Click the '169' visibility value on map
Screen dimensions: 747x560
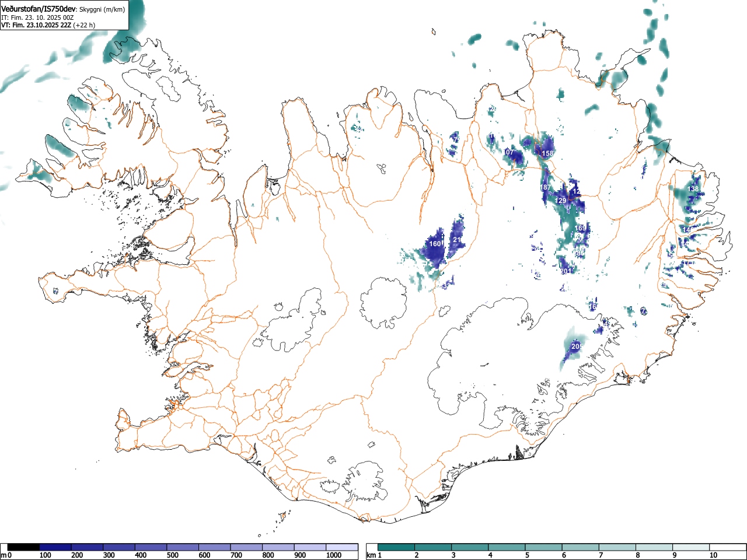pos(581,228)
